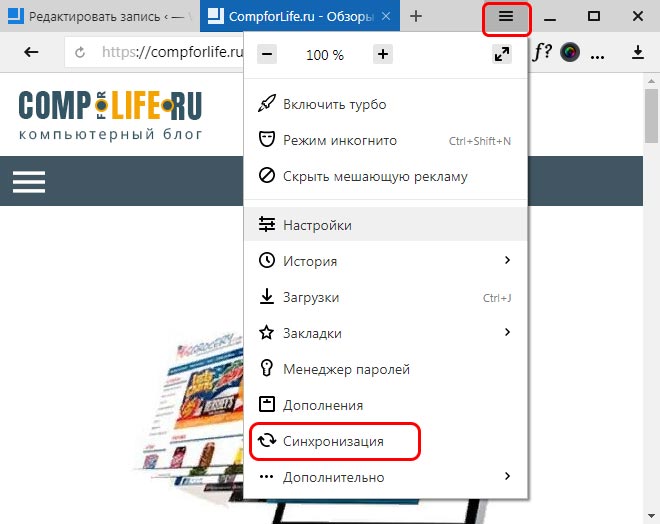The width and height of the screenshot is (660, 524).
Task: Expand the Закладки submenu arrow
Action: pos(507,332)
